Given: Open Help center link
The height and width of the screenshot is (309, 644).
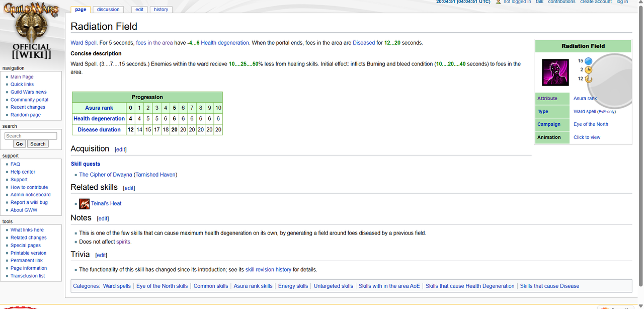Looking at the screenshot, I should (23, 172).
